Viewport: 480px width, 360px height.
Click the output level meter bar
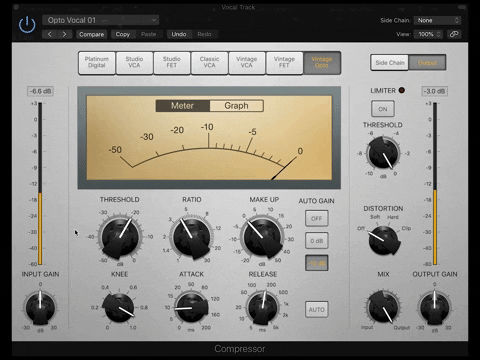[435, 184]
